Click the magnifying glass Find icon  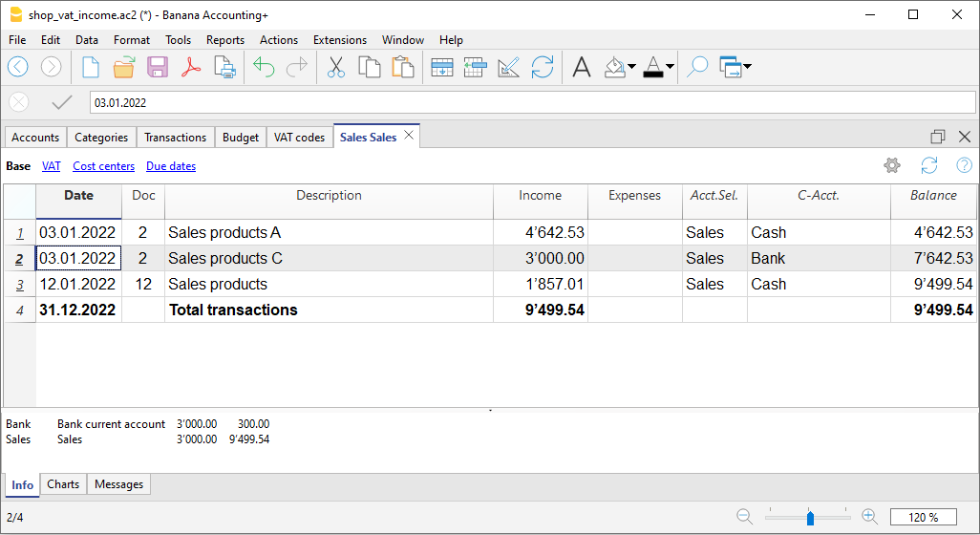click(697, 67)
